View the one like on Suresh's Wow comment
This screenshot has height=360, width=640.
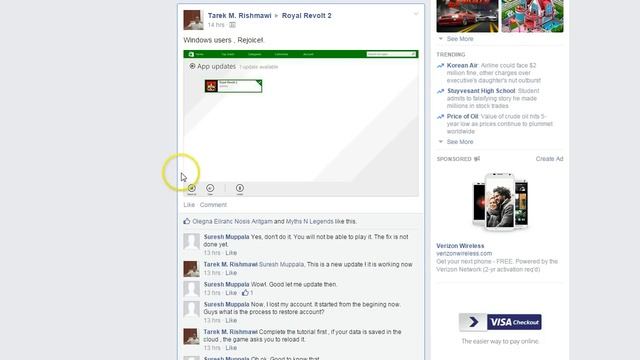248,293
